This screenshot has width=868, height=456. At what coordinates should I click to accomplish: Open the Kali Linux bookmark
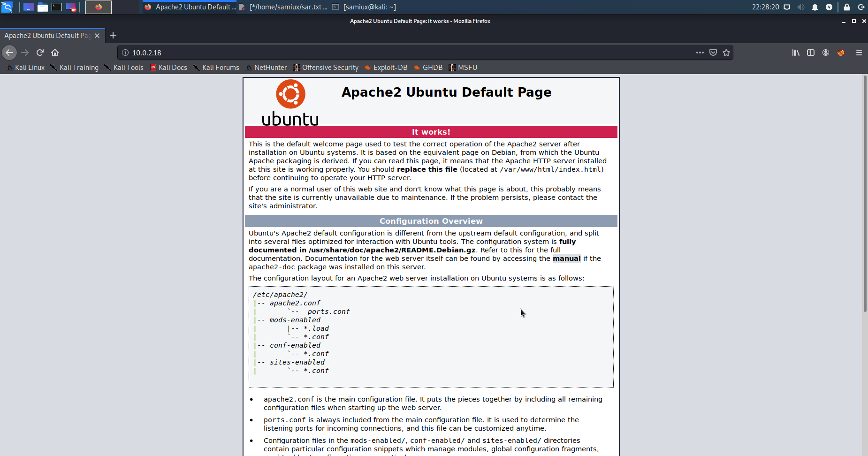click(26, 68)
